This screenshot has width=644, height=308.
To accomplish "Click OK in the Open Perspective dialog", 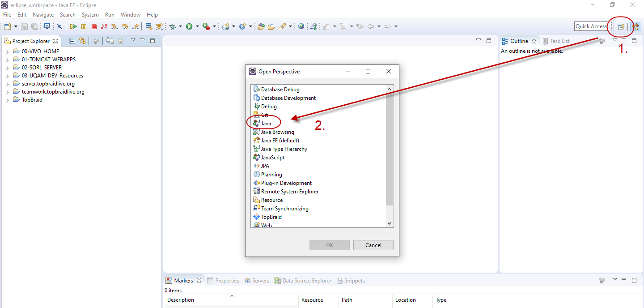I will click(330, 245).
